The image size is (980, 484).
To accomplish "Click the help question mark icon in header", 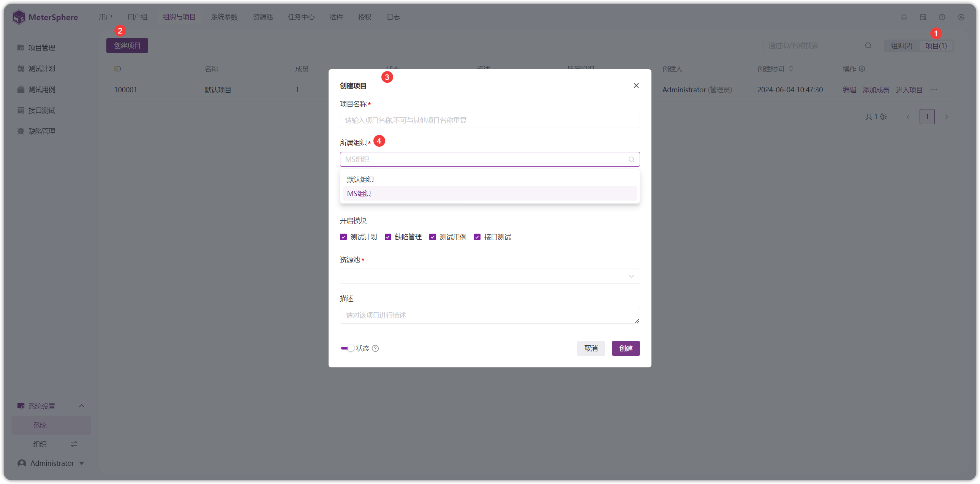I will click(942, 17).
